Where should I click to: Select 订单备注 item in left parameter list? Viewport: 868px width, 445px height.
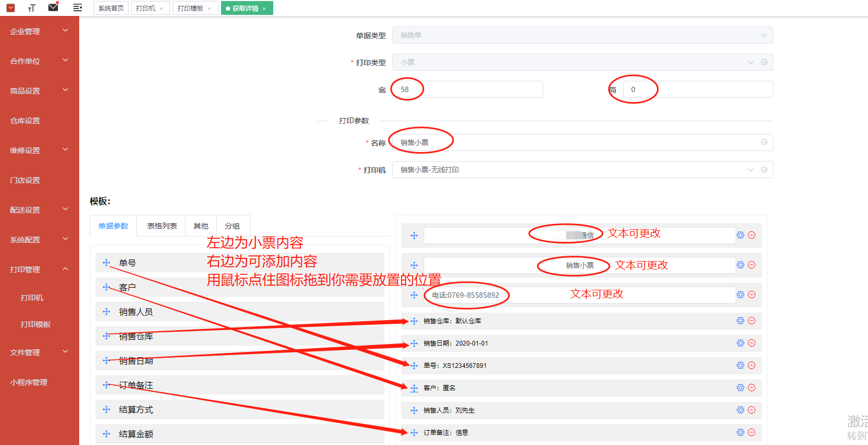pyautogui.click(x=240, y=385)
